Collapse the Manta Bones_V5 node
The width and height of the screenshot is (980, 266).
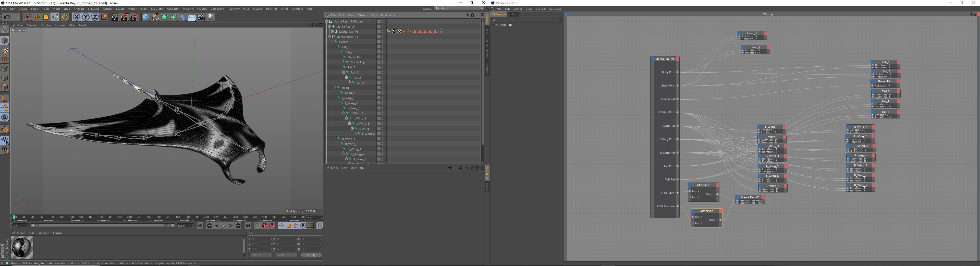point(329,37)
